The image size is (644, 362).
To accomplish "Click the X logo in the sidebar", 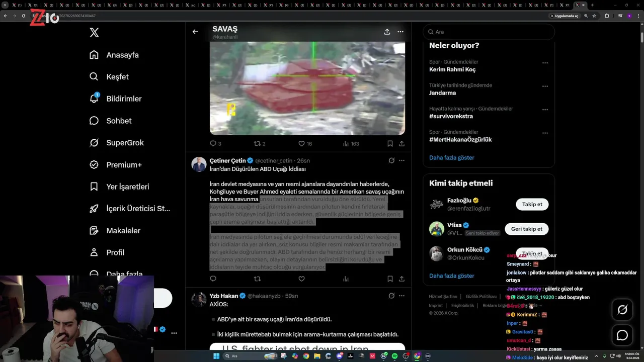I will tap(94, 33).
